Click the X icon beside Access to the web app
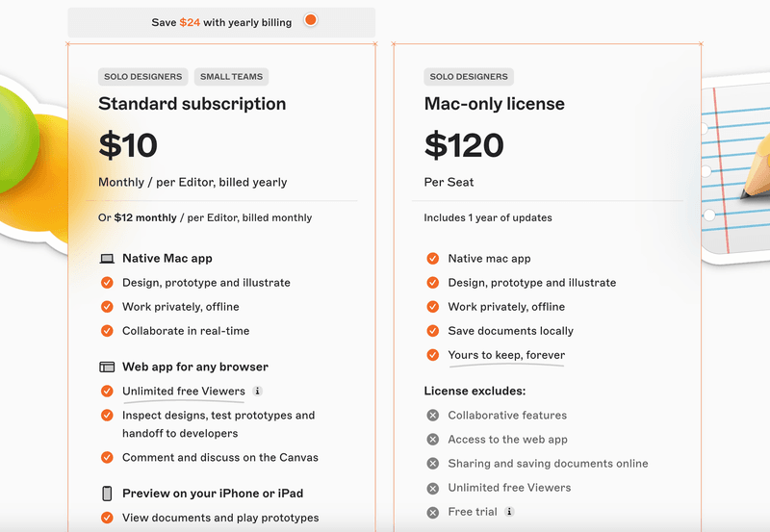 tap(433, 440)
